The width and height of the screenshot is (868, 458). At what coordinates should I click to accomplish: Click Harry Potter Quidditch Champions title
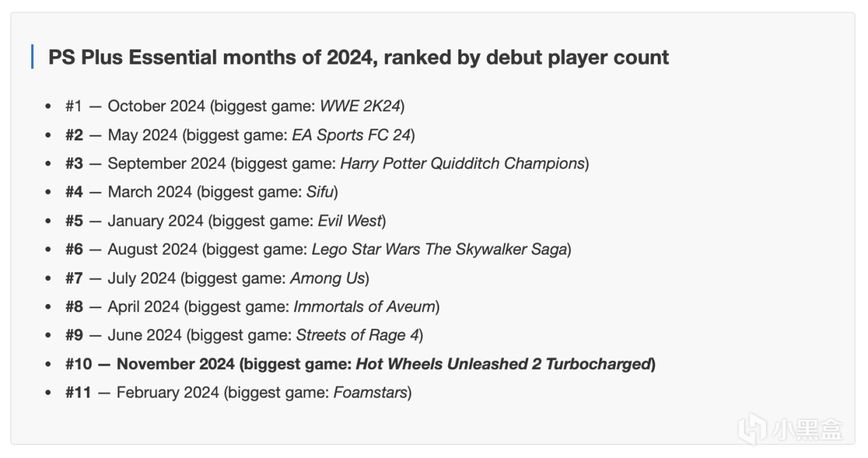pos(462,164)
